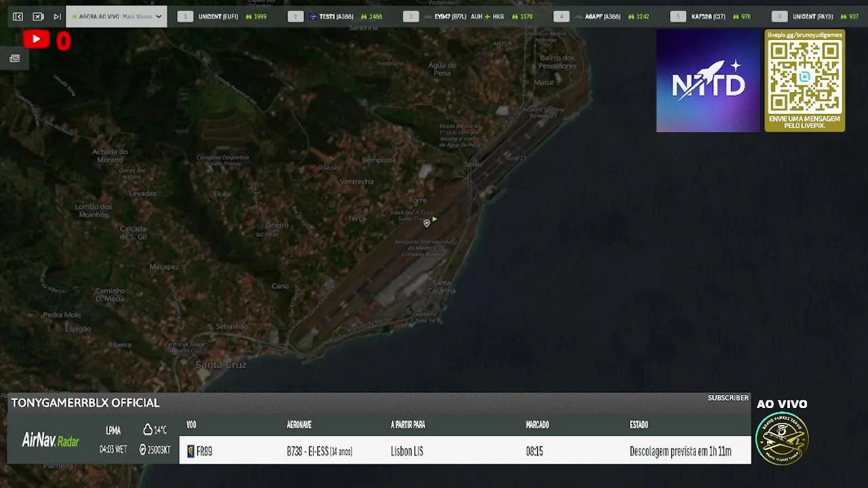Open the AGORA AO VIVO views dropdown
This screenshot has height=488, width=868.
point(117,16)
